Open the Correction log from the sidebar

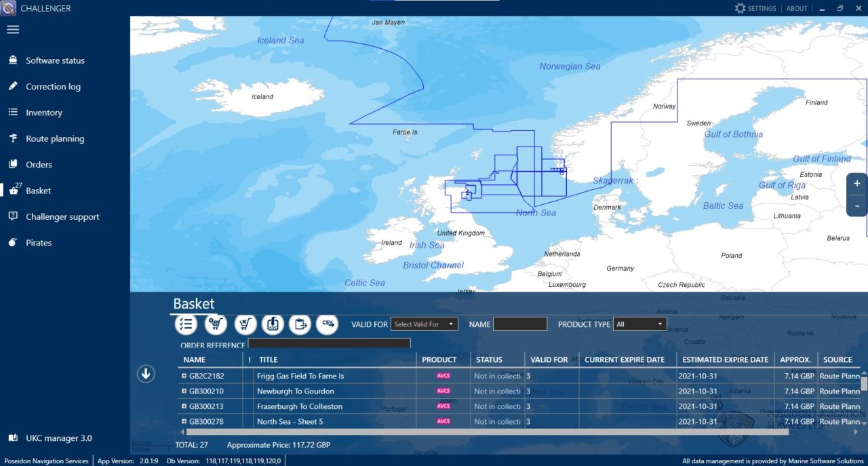pos(12,86)
